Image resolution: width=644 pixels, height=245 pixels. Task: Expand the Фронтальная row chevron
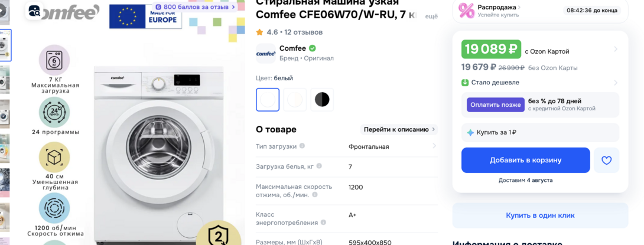[x=434, y=146]
